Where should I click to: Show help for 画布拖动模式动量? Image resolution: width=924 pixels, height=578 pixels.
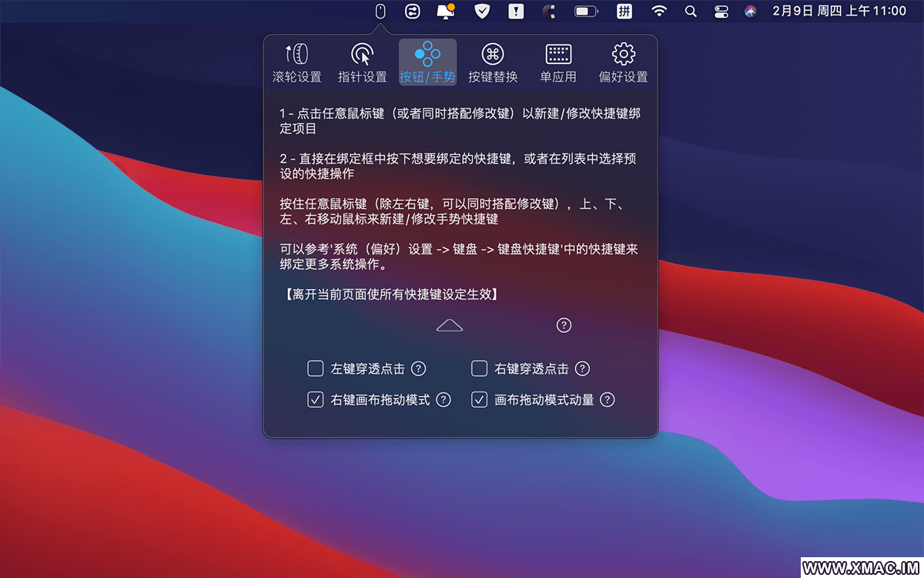(x=608, y=400)
